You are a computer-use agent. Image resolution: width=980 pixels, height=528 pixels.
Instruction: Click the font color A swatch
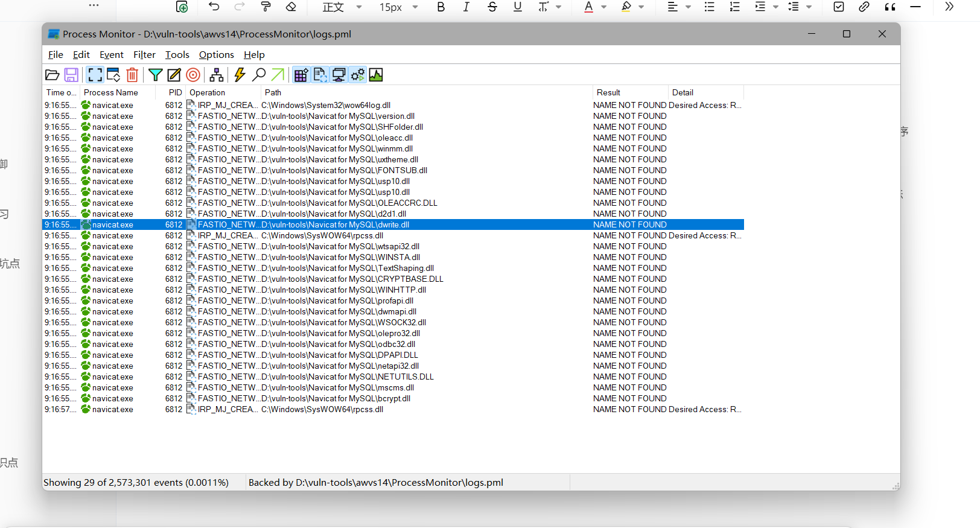coord(588,7)
